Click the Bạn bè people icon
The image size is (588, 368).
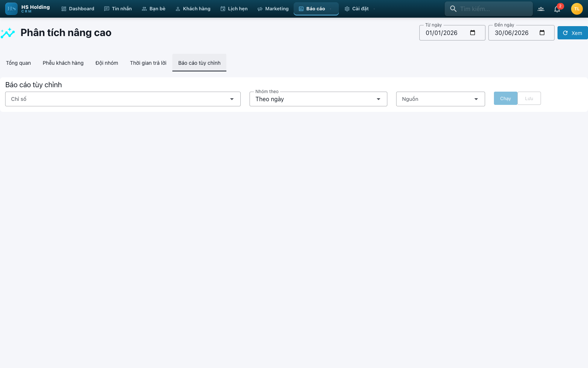144,9
